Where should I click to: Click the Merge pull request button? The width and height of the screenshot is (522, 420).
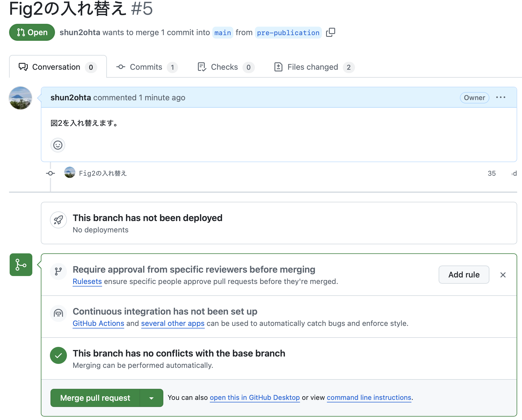(95, 398)
